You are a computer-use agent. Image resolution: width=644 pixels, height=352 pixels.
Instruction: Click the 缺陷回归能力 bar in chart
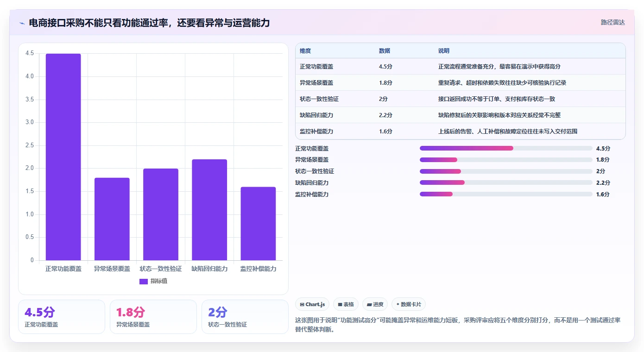point(209,210)
